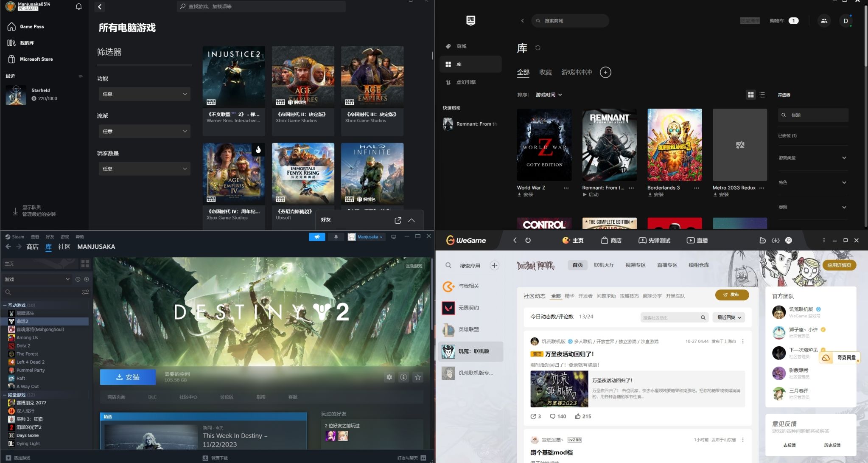Open WeGame 直播 tab

pyautogui.click(x=697, y=240)
